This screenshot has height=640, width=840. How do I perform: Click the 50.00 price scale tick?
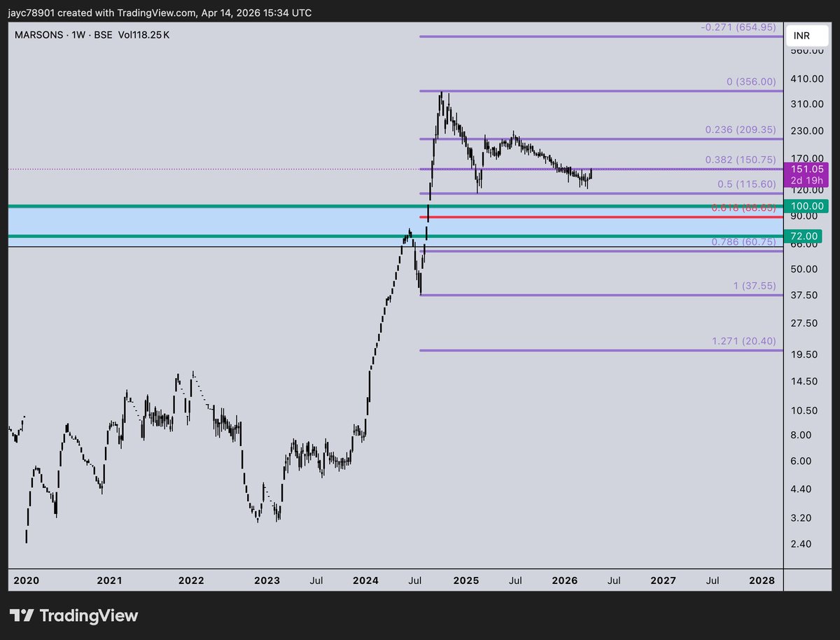pyautogui.click(x=804, y=269)
